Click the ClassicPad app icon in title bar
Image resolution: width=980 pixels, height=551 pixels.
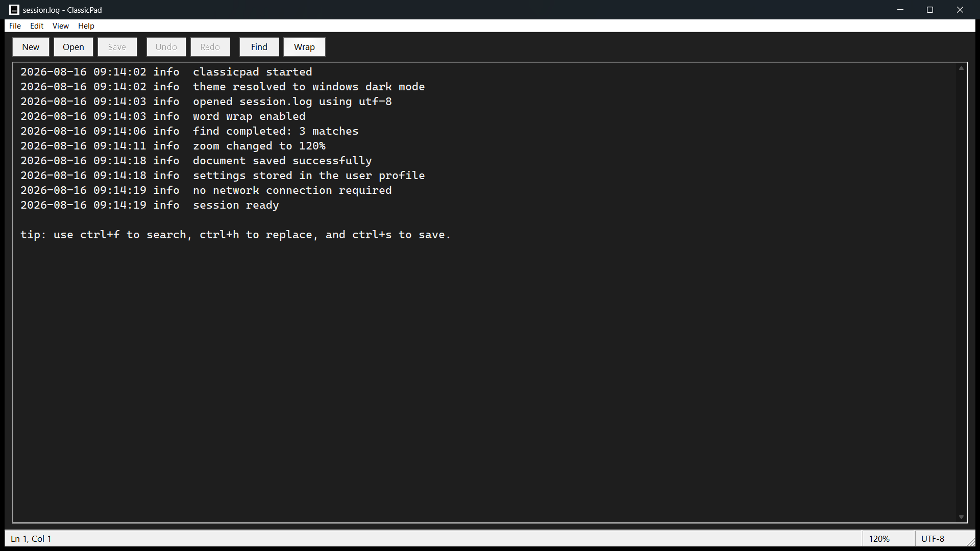(14, 10)
